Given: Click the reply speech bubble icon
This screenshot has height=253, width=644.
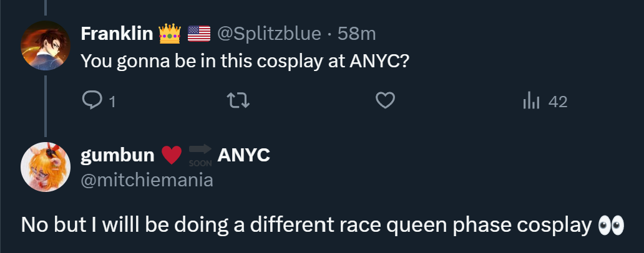Looking at the screenshot, I should coord(92,101).
